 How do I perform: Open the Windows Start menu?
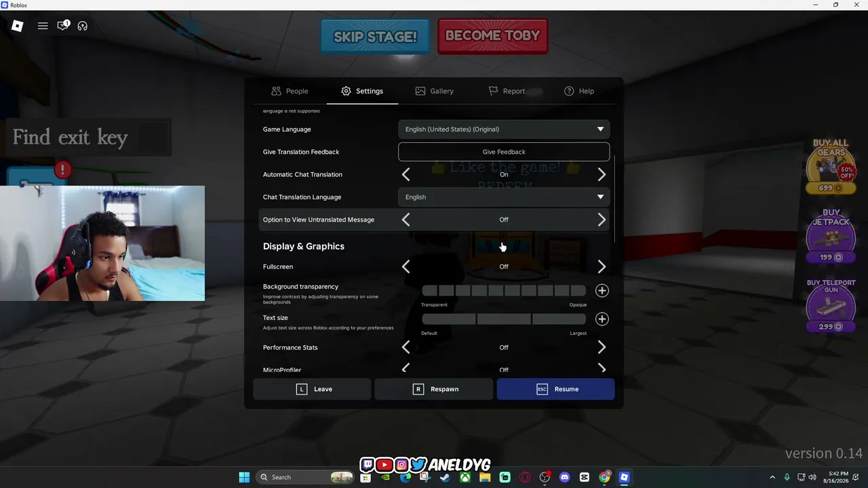(x=244, y=477)
